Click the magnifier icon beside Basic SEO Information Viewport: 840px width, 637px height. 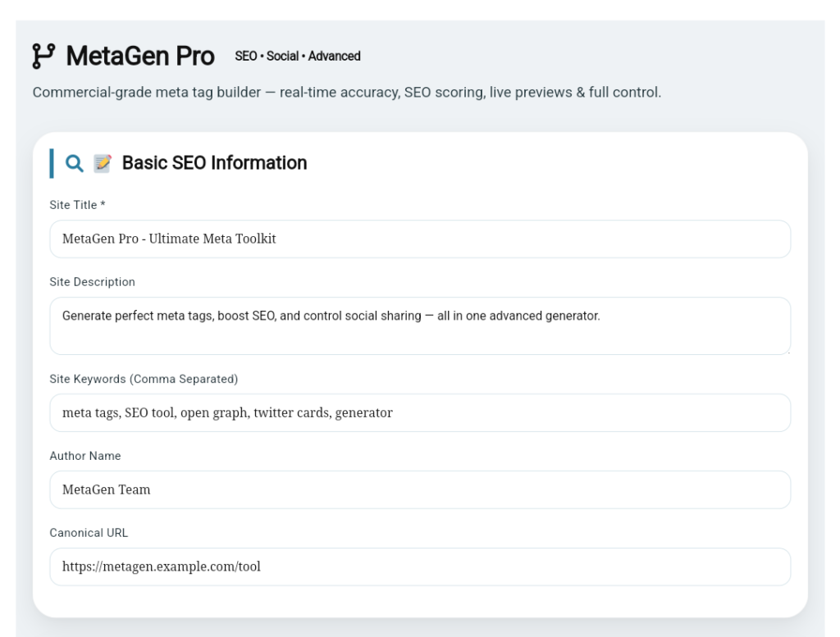click(x=75, y=163)
